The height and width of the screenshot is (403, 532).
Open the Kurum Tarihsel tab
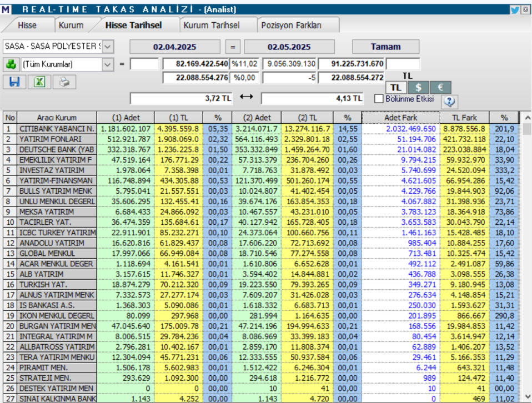[213, 24]
